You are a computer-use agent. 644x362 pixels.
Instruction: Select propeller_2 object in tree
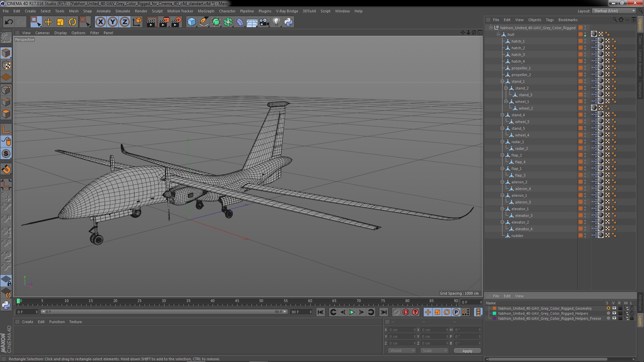[x=521, y=75]
